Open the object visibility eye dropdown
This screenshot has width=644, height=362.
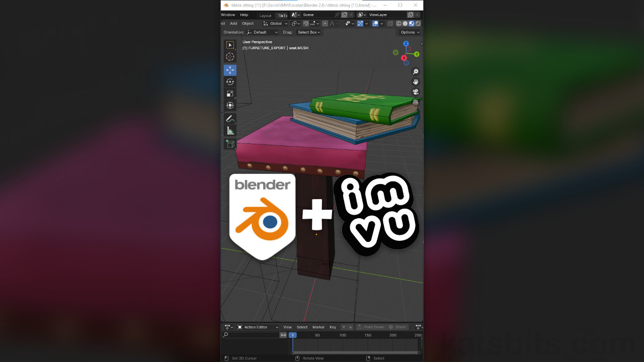pyautogui.click(x=350, y=24)
